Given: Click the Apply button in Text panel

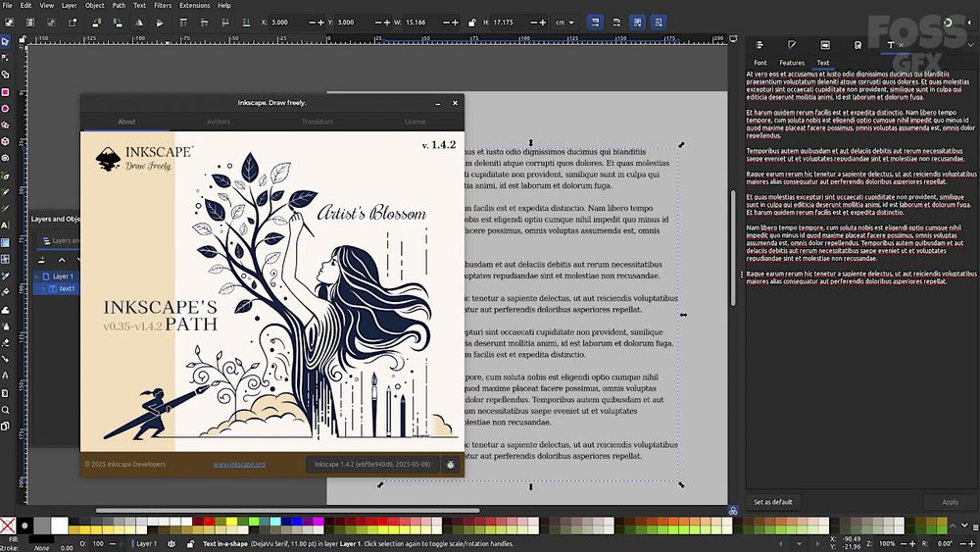Looking at the screenshot, I should [x=950, y=502].
